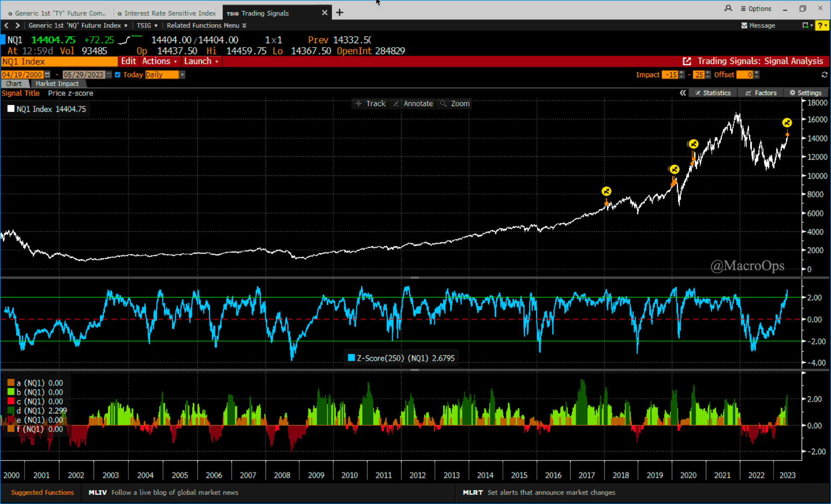Activate the chart Zoom tool

(x=455, y=104)
